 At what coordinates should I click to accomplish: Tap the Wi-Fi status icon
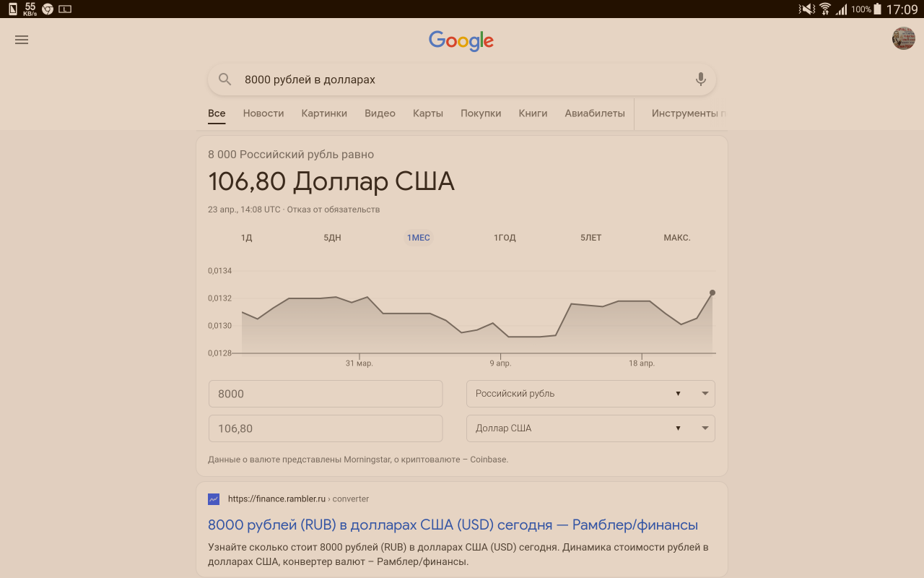point(825,9)
